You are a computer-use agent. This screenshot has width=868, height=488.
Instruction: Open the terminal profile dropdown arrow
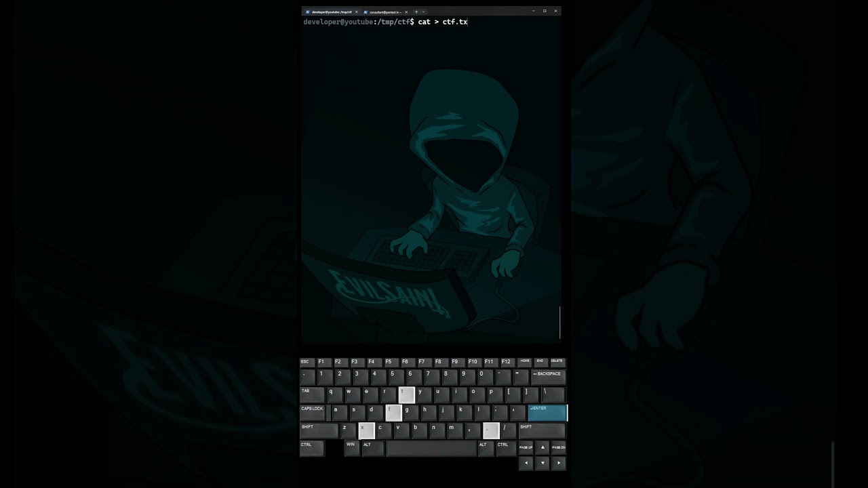(x=424, y=12)
